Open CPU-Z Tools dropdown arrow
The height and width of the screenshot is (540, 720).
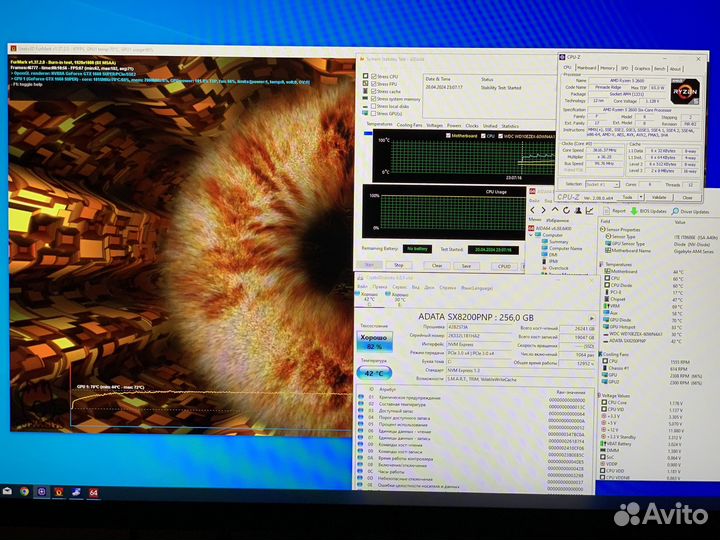[641, 197]
